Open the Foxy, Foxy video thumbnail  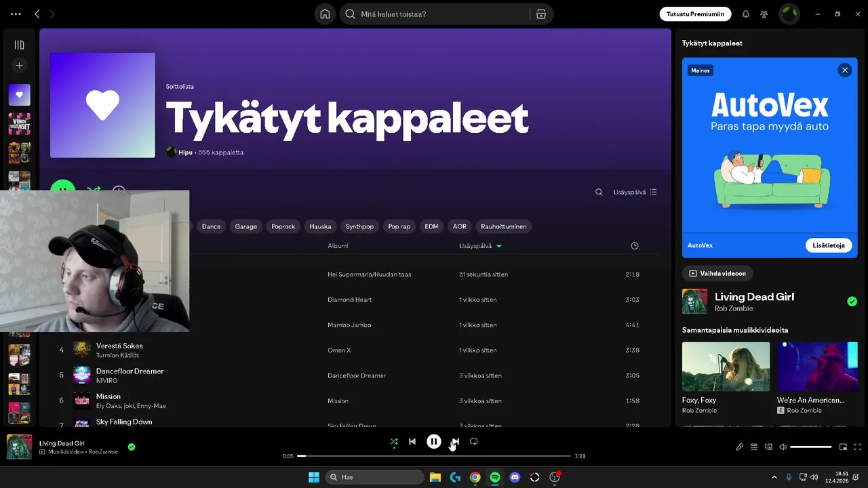click(726, 366)
